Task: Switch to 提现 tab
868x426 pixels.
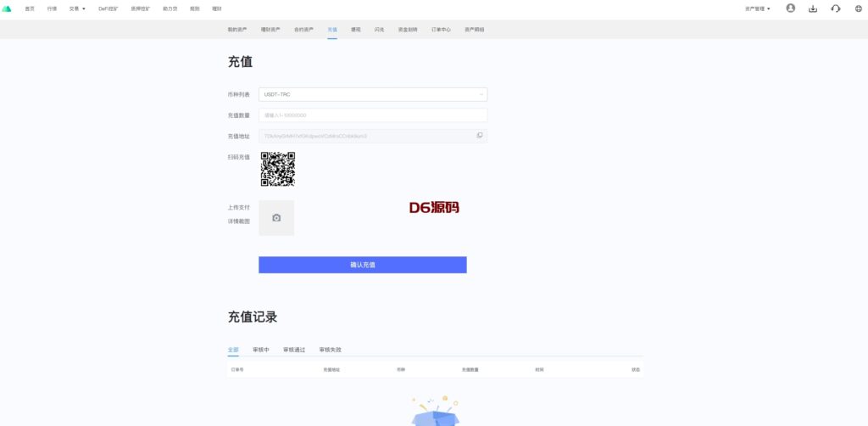Action: point(355,30)
